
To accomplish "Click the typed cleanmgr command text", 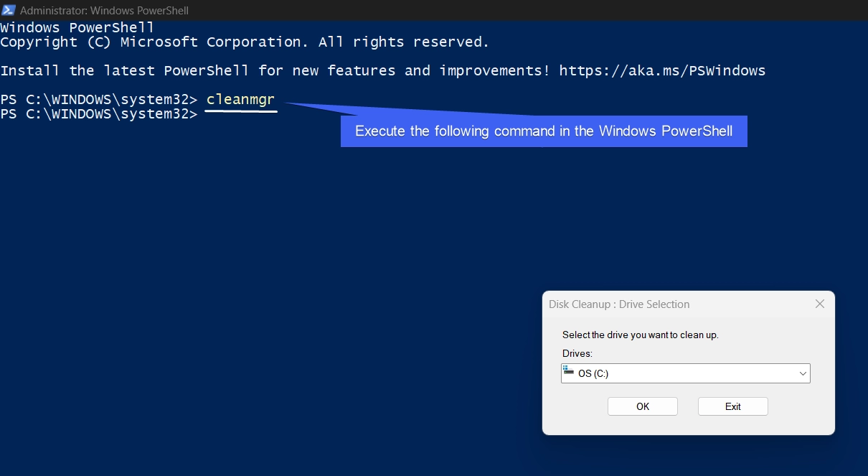I will point(240,99).
